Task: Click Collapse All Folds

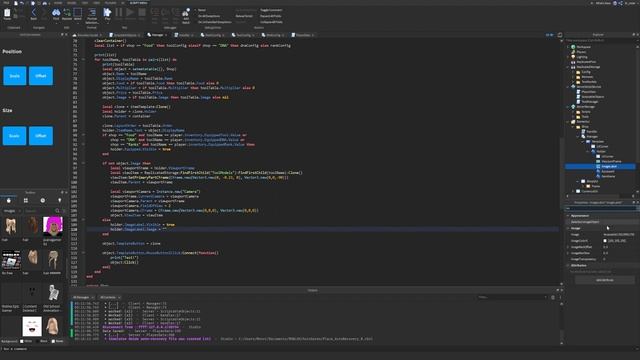Action: [x=271, y=22]
